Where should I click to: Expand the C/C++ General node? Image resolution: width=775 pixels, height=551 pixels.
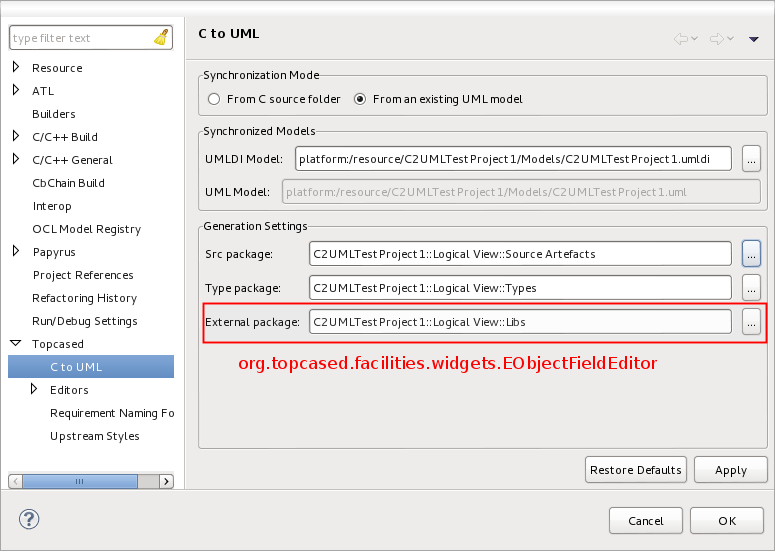click(16, 159)
